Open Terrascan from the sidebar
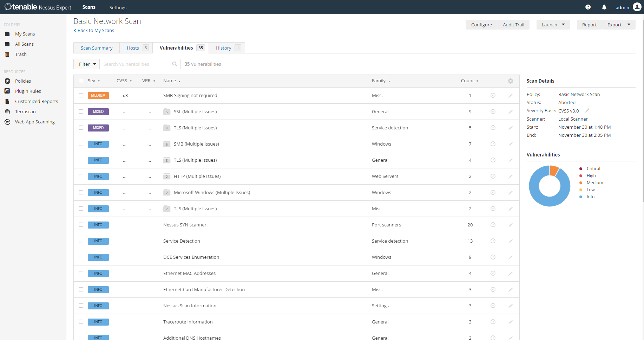Viewport: 644px width, 340px height. (x=25, y=111)
